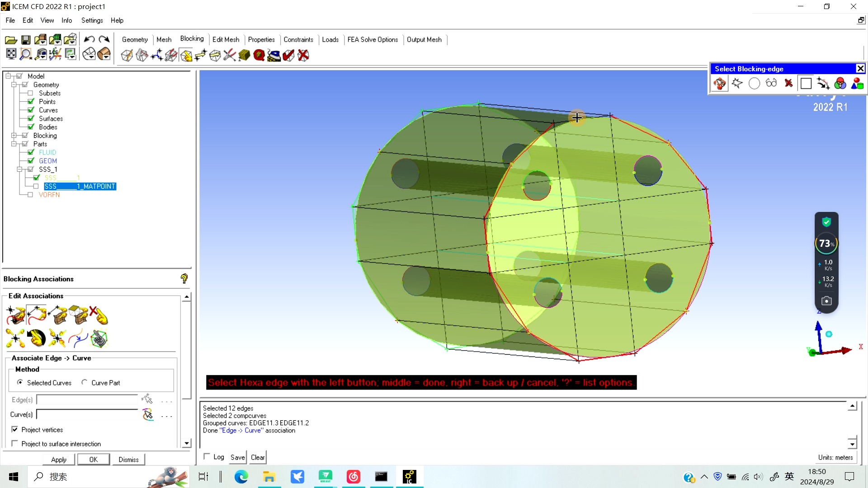This screenshot has height=488, width=868.
Task: Enable Project to surface intersection checkbox
Action: pyautogui.click(x=15, y=444)
